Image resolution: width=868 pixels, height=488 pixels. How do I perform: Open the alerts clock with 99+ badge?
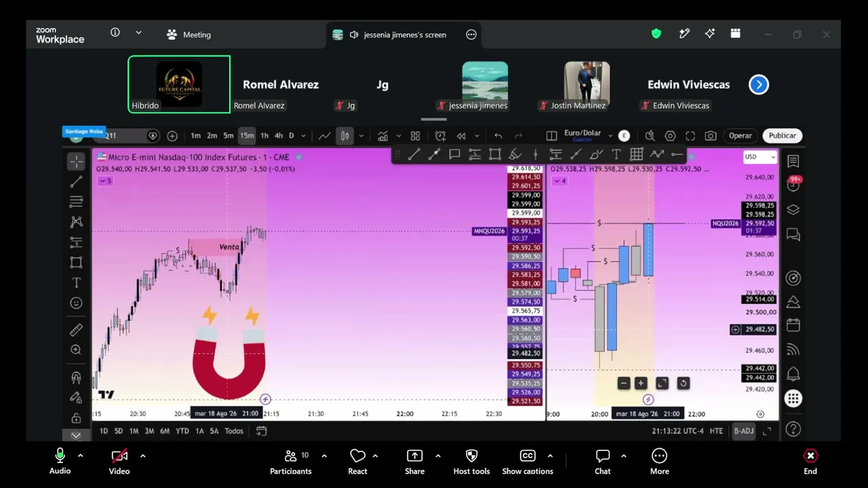pyautogui.click(x=793, y=184)
